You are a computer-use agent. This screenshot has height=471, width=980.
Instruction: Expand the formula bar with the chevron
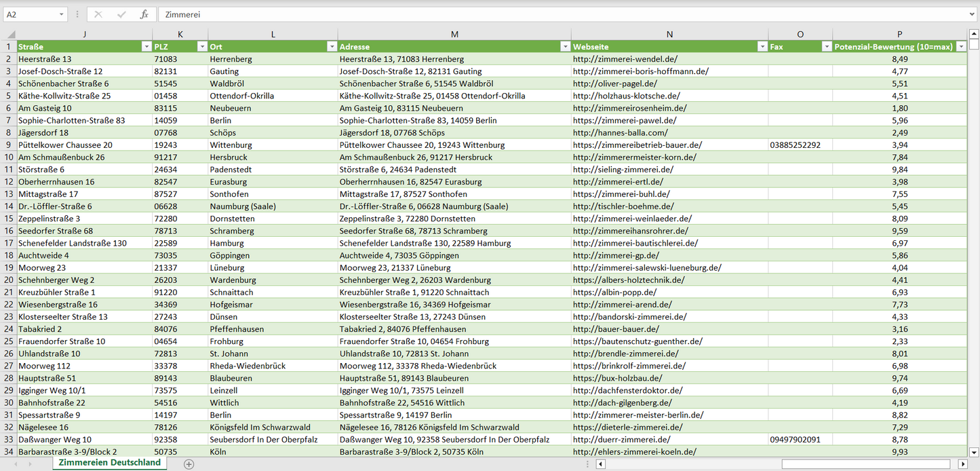tap(973, 14)
